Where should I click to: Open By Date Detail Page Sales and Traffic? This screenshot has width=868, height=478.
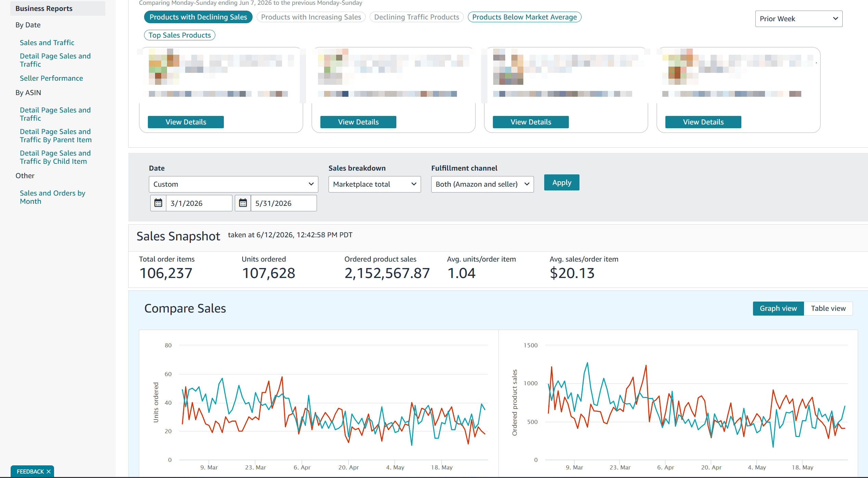pyautogui.click(x=55, y=60)
